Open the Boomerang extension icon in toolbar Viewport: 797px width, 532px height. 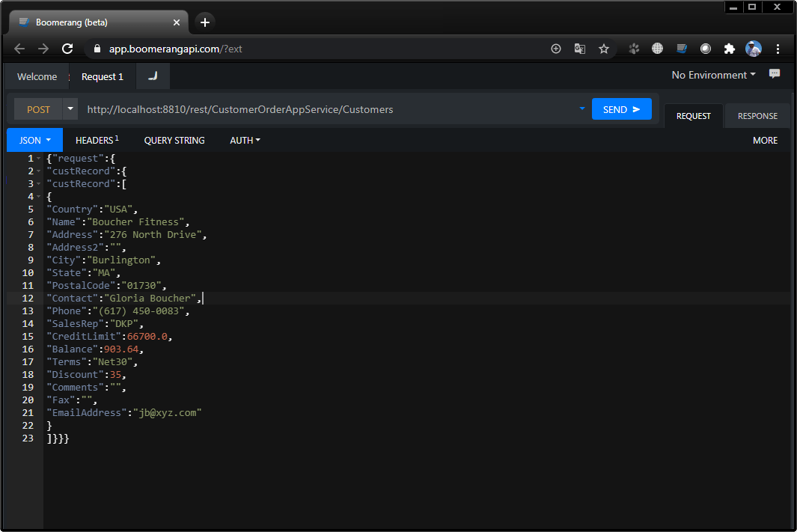tap(681, 49)
